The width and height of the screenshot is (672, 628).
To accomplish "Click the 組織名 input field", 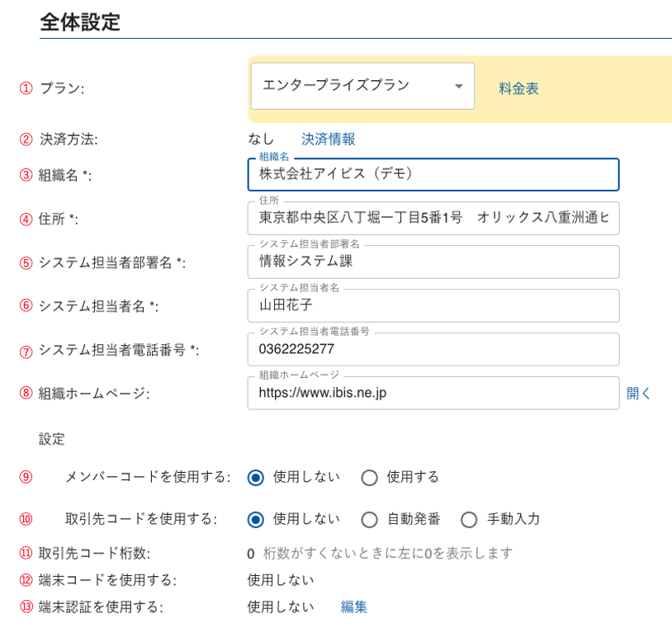I will 433,175.
